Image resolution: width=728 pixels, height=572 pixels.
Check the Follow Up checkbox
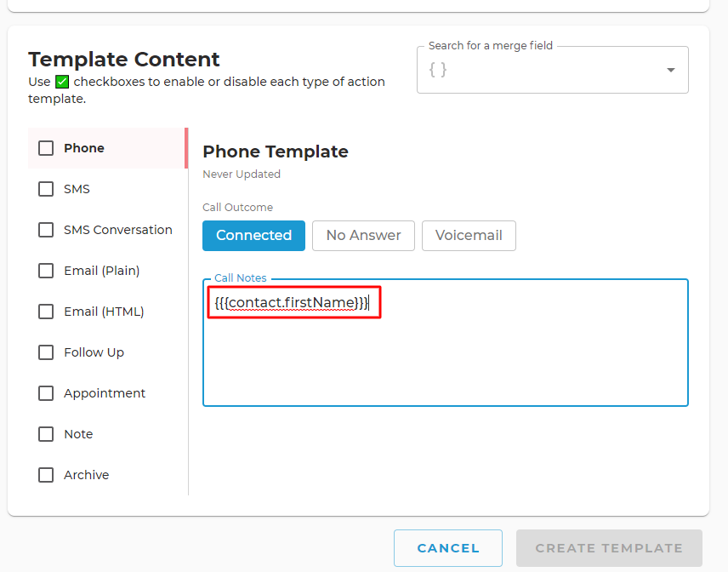click(46, 352)
